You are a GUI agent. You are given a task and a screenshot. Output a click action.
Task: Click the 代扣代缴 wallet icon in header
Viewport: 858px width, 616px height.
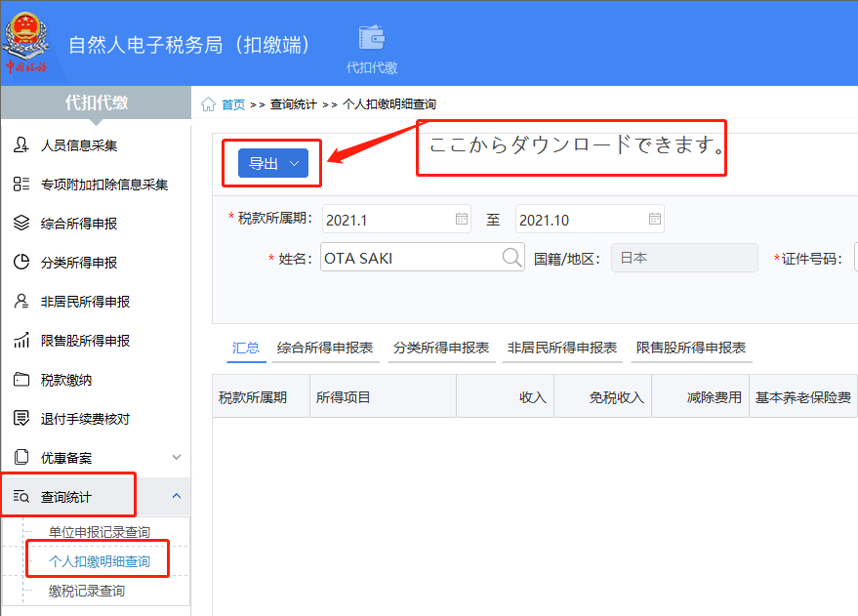(372, 38)
